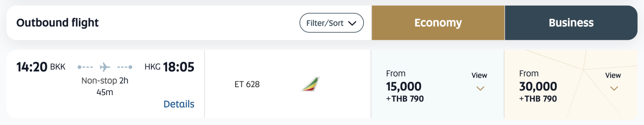Click the airplane icon in route line
Screen dimensions: 644x125
(x=105, y=67)
